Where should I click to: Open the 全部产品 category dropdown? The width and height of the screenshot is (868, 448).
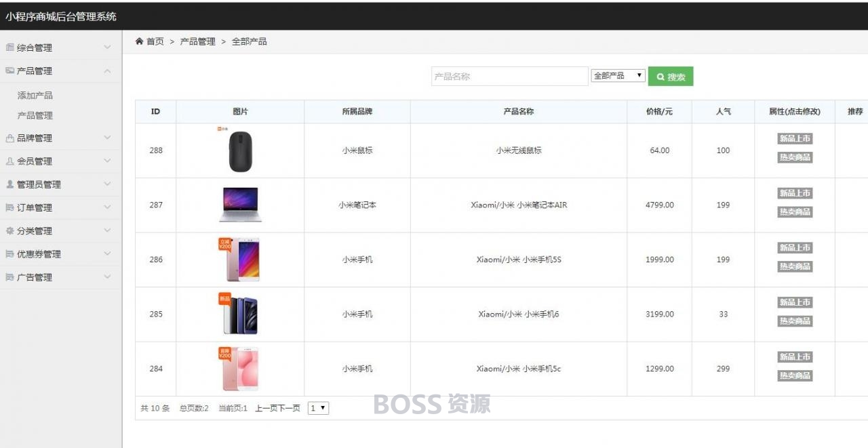(618, 76)
